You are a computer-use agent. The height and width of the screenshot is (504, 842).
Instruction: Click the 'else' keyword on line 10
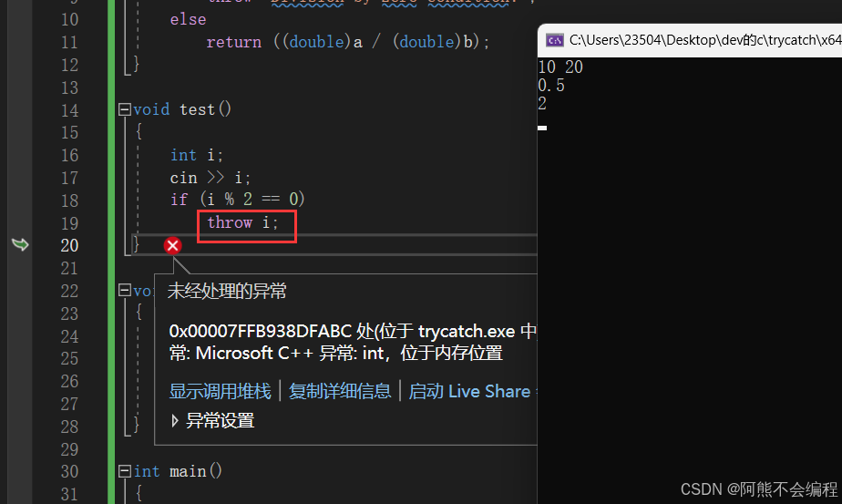188,19
